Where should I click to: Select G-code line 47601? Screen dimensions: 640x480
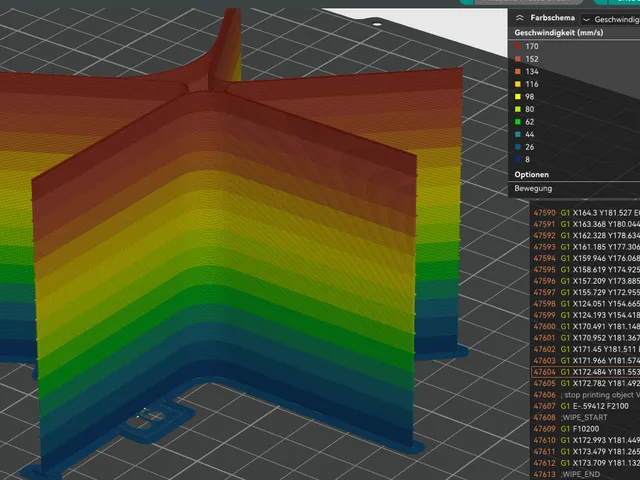point(586,338)
